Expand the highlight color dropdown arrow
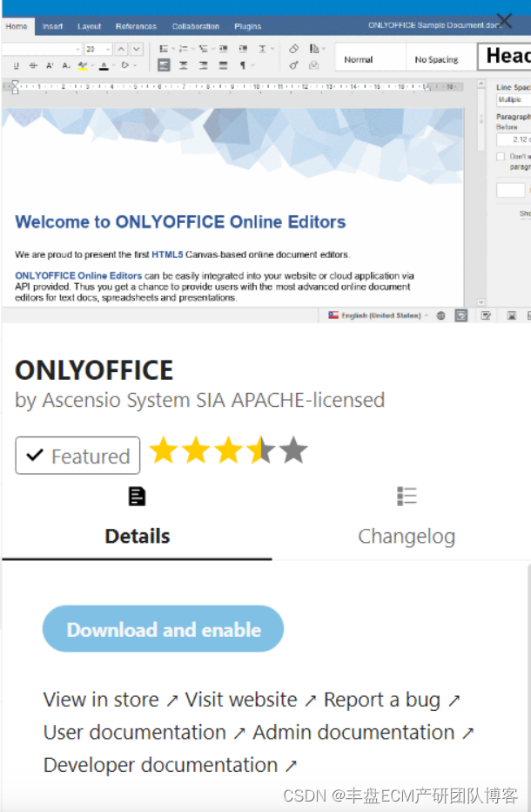The image size is (531, 812). (92, 65)
